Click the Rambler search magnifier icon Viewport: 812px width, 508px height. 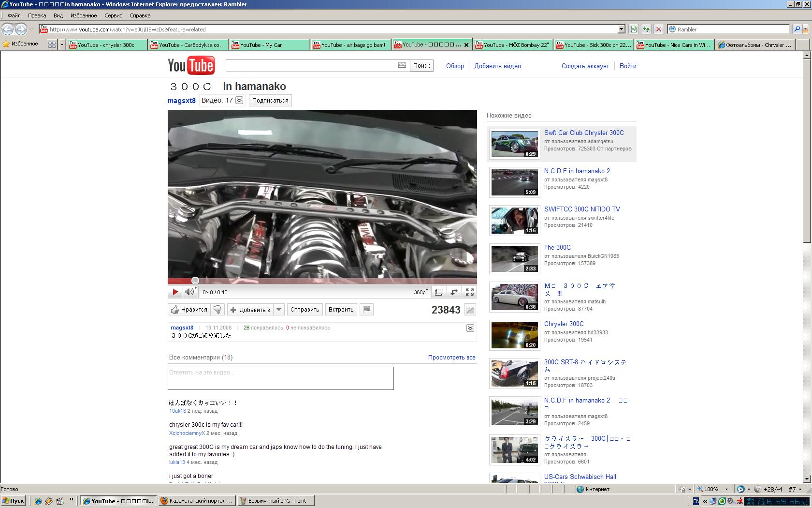coord(797,30)
